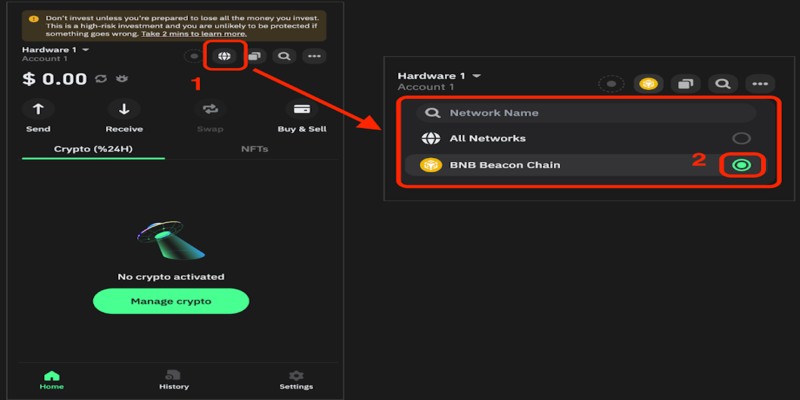Select the All Networks radio button
This screenshot has width=800, height=400.
point(741,138)
